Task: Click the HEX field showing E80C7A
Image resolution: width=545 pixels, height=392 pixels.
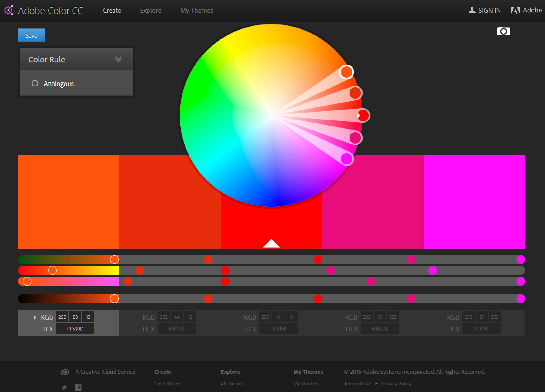Action: pos(380,329)
